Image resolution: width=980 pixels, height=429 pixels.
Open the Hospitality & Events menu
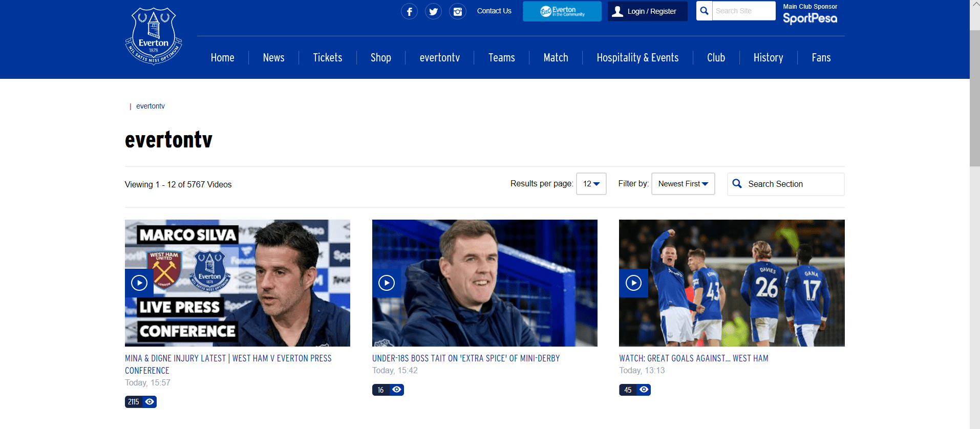[637, 58]
